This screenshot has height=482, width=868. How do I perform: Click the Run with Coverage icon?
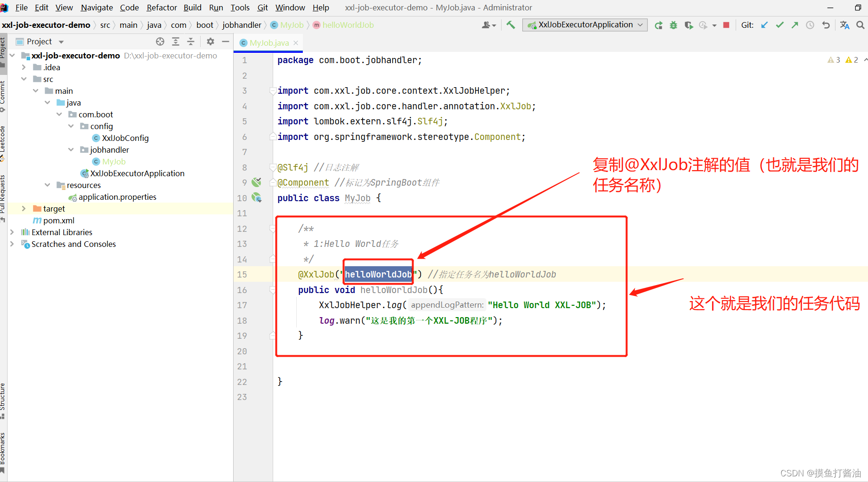pyautogui.click(x=689, y=25)
